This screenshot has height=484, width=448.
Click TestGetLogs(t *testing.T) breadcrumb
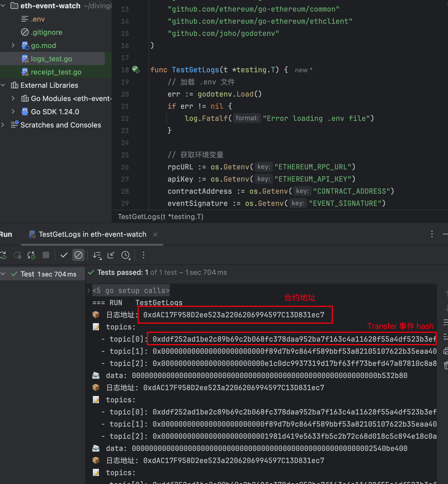pos(160,217)
